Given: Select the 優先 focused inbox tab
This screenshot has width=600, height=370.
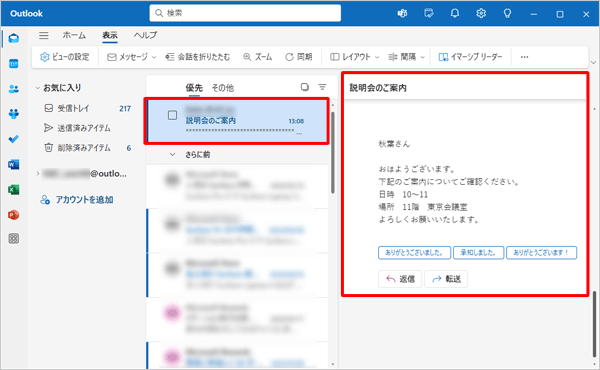Looking at the screenshot, I should pos(194,88).
